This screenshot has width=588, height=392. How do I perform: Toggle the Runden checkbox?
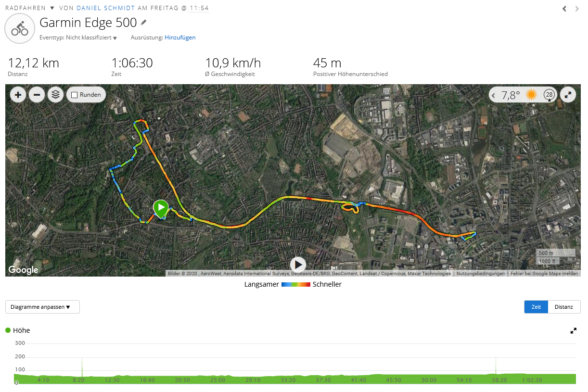click(x=75, y=95)
